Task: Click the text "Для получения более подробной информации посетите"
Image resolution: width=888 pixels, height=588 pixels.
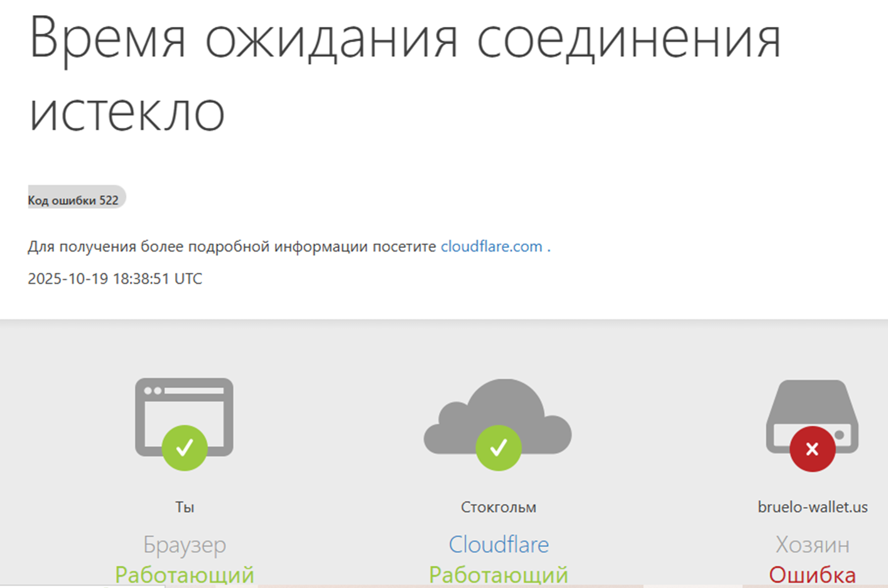Action: (232, 247)
